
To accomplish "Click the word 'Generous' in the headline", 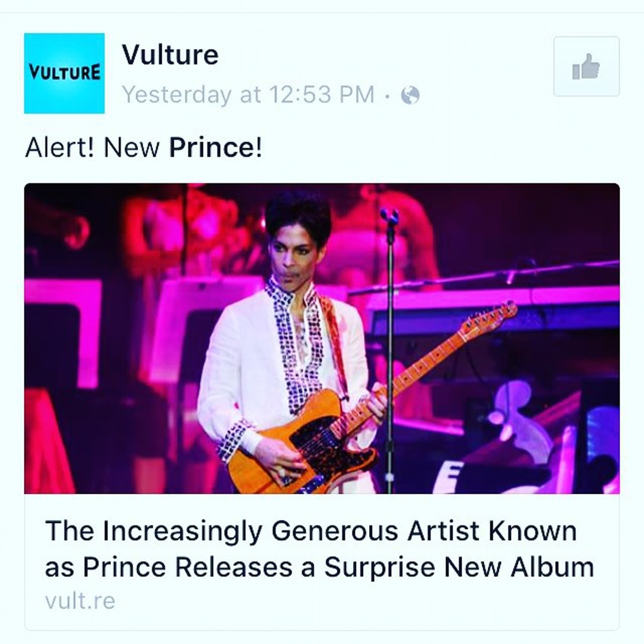I will click(335, 531).
